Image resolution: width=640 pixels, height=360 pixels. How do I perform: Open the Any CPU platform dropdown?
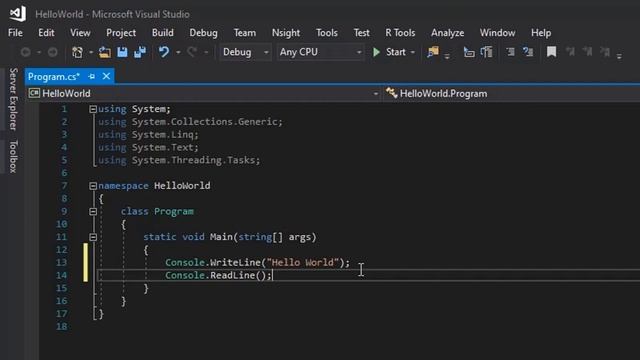coord(320,52)
